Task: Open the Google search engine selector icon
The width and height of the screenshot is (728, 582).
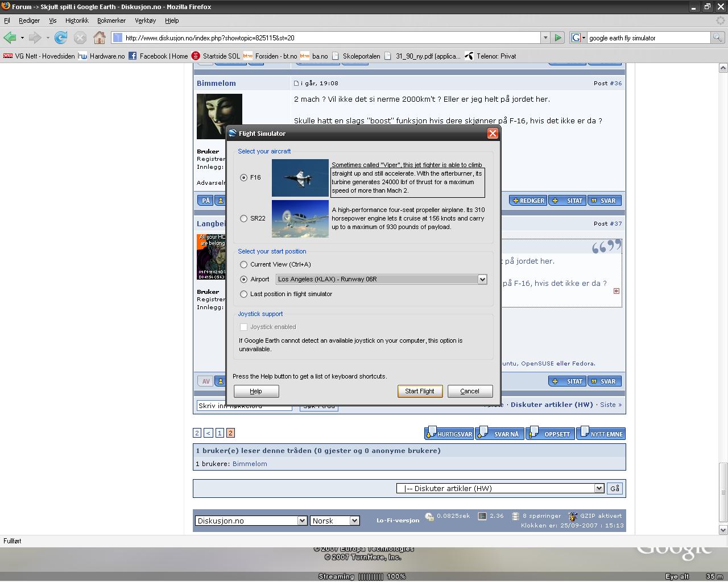Action: [578, 38]
